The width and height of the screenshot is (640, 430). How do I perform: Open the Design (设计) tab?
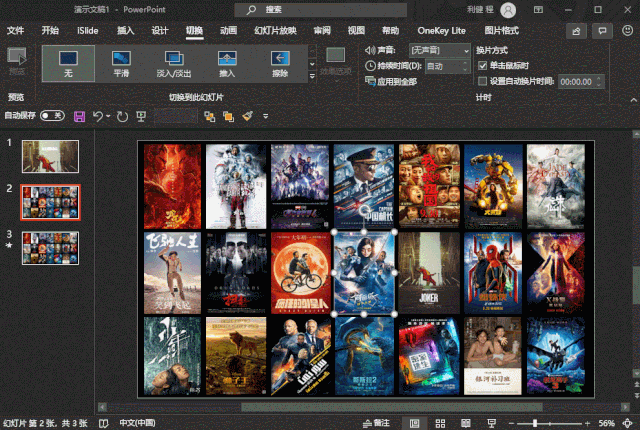pos(160,31)
